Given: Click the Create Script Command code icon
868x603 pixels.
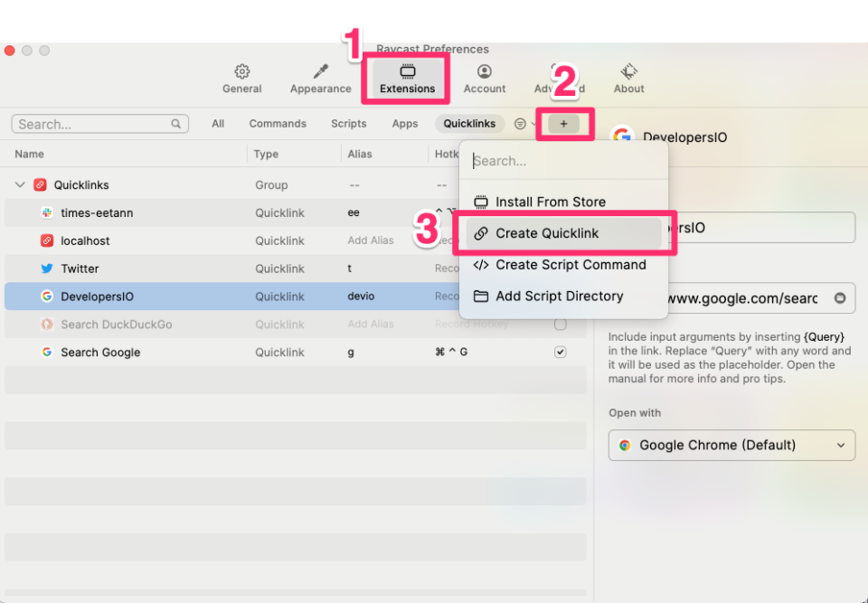Looking at the screenshot, I should click(481, 265).
